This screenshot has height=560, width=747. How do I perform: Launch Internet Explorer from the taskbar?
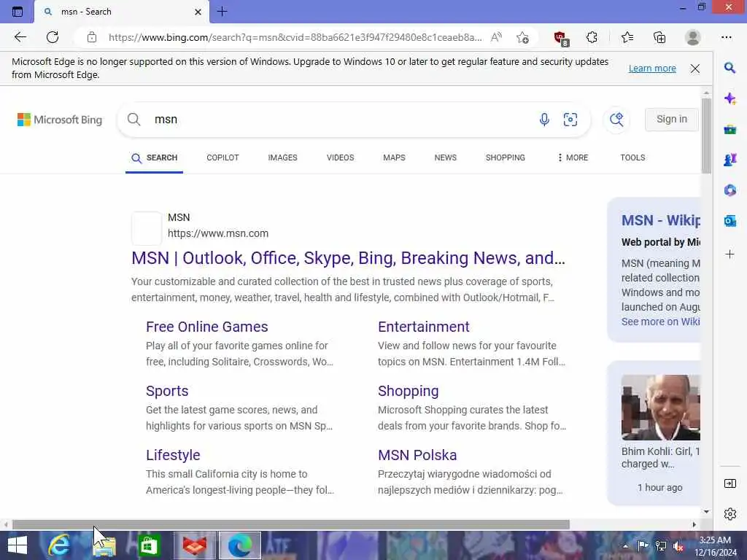59,545
